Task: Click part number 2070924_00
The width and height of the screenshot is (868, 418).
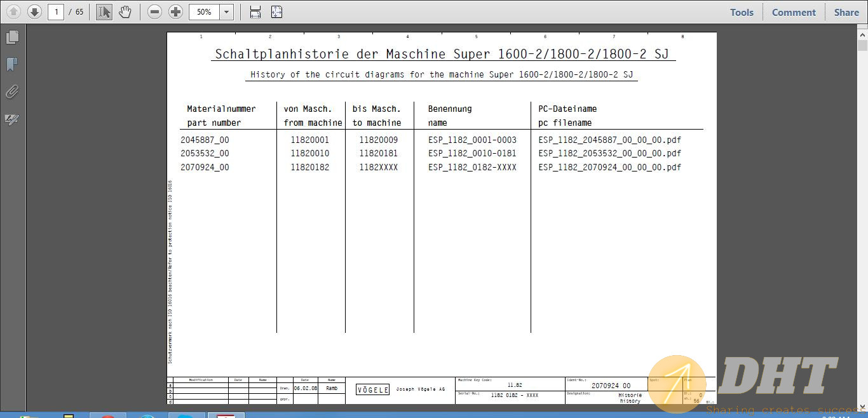Action: click(x=205, y=167)
